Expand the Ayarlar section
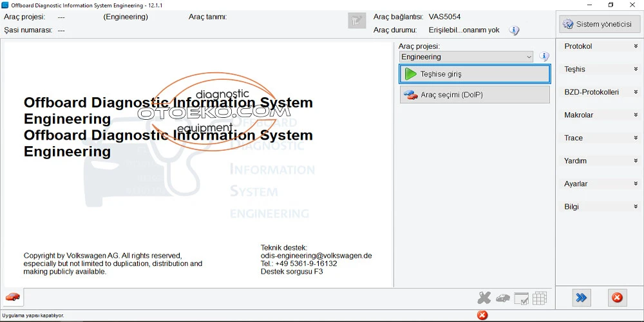 (600, 184)
